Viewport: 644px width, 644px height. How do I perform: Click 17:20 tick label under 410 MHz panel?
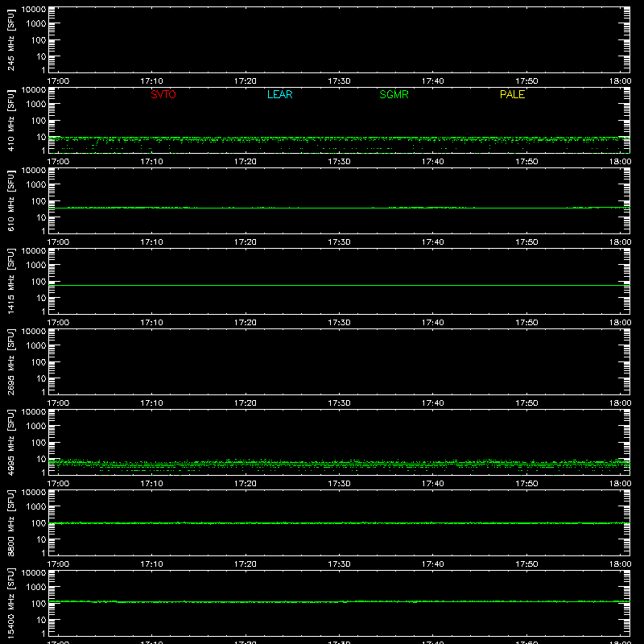(x=246, y=162)
